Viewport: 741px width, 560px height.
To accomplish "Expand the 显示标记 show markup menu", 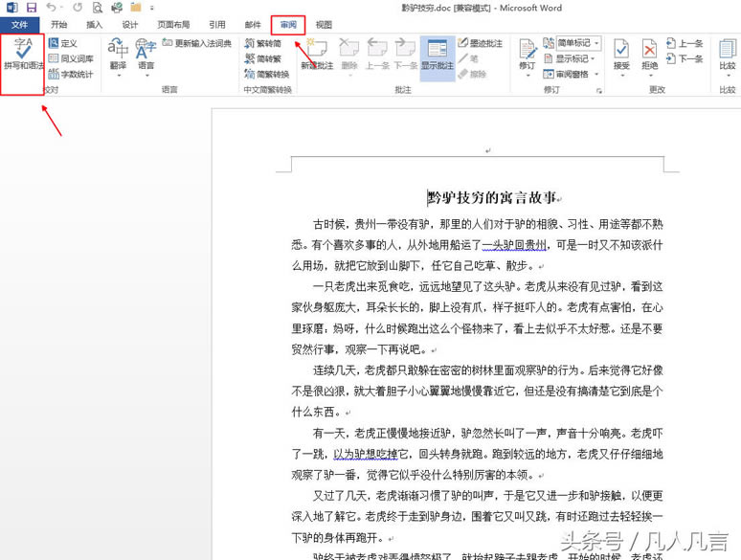I will (x=573, y=58).
